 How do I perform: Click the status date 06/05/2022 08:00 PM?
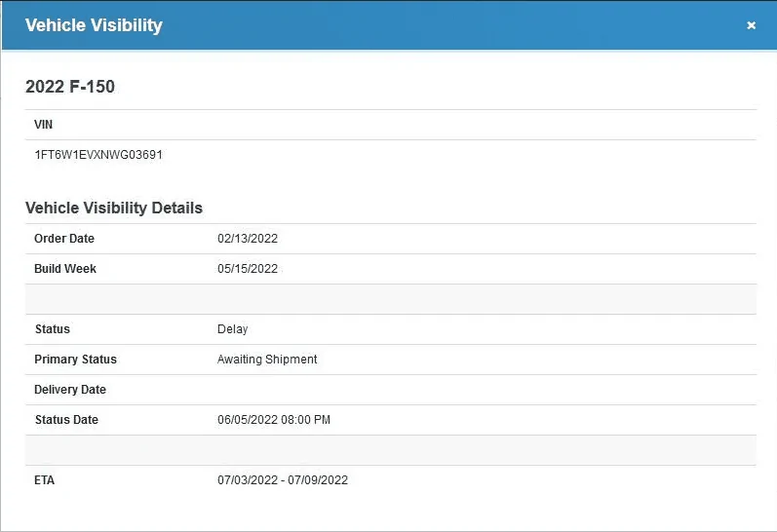(x=274, y=420)
